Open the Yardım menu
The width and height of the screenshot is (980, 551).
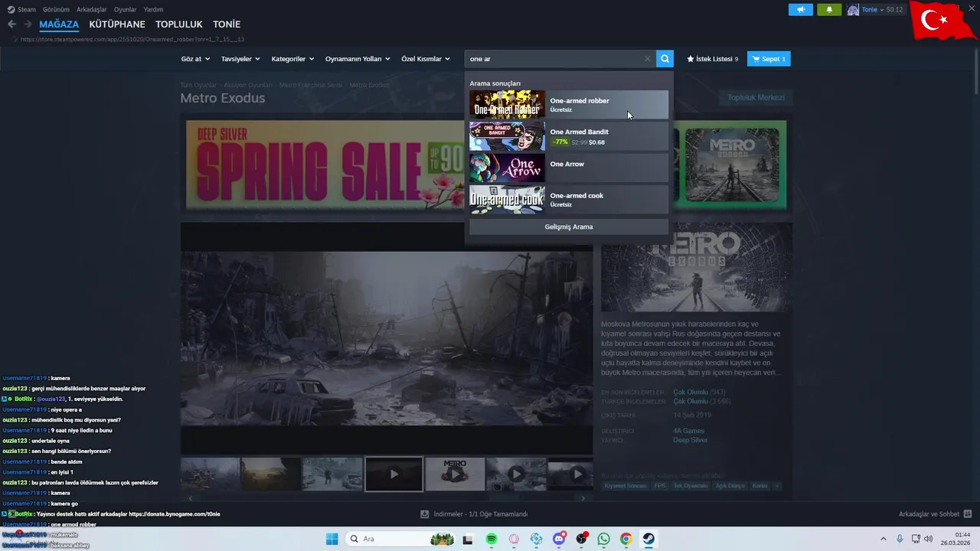tap(153, 9)
